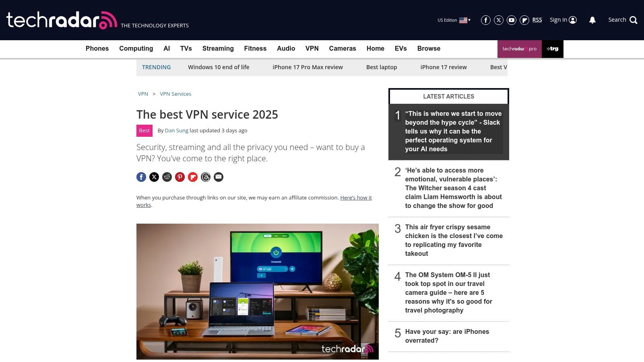Click the LATEST ARTICLES heading
Viewport: 644px width, 362px height.
(x=449, y=97)
